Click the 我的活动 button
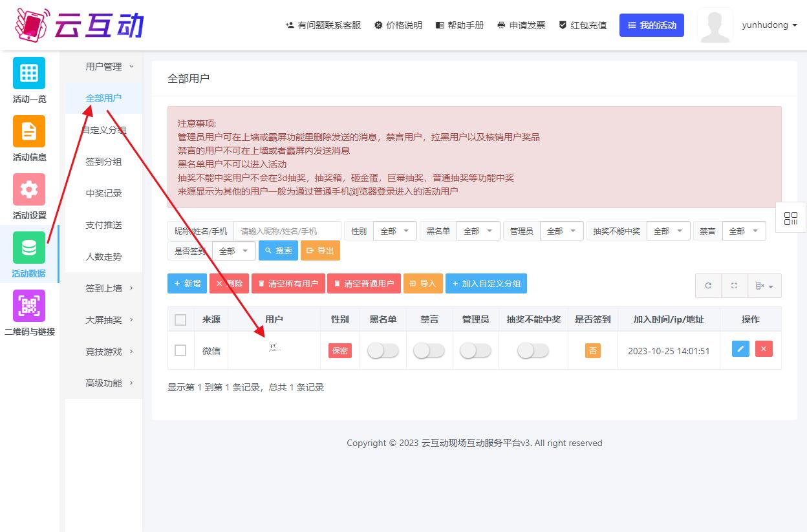This screenshot has width=807, height=532. 651,25
